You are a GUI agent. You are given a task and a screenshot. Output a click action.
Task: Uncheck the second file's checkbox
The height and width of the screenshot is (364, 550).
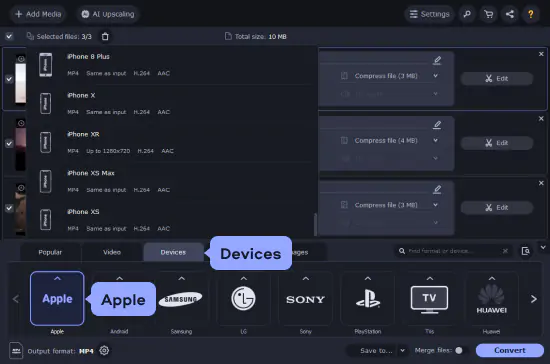pos(9,143)
